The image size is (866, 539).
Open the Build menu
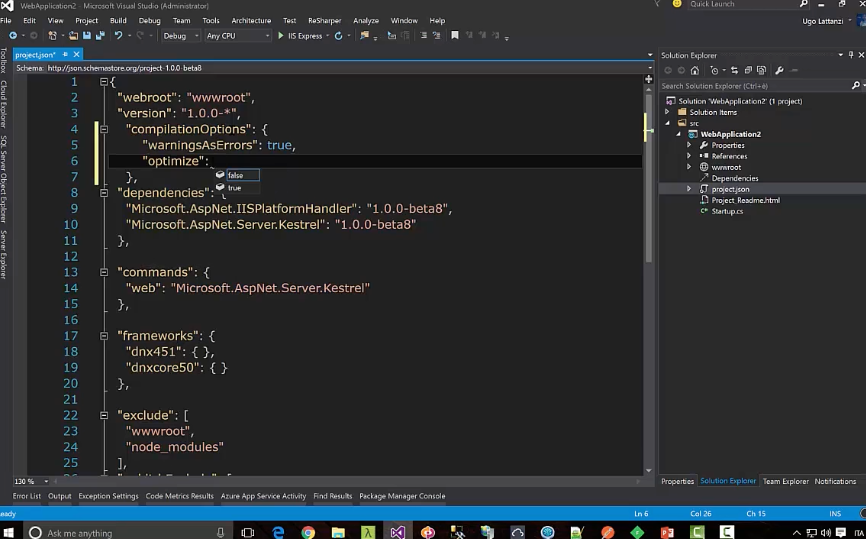118,20
